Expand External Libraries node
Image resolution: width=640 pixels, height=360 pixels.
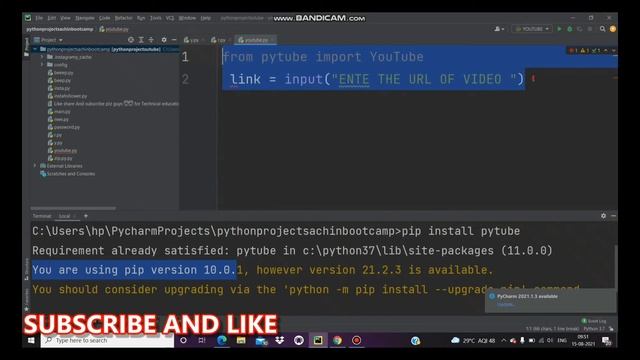(35, 166)
